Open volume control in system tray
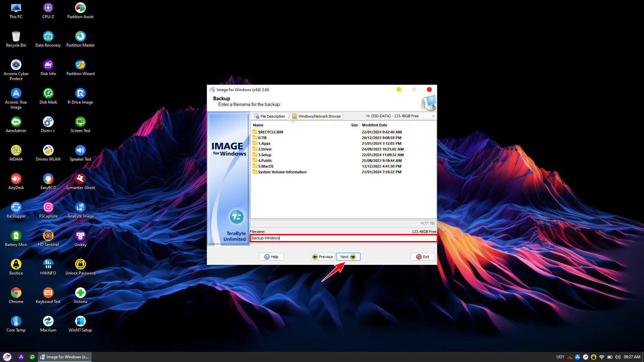Screen dimensions: 644x362 coord(618,357)
